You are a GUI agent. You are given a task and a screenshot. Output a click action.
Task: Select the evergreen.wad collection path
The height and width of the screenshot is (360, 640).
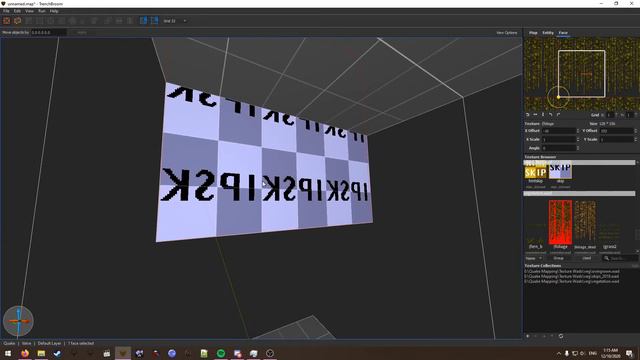coord(572,271)
